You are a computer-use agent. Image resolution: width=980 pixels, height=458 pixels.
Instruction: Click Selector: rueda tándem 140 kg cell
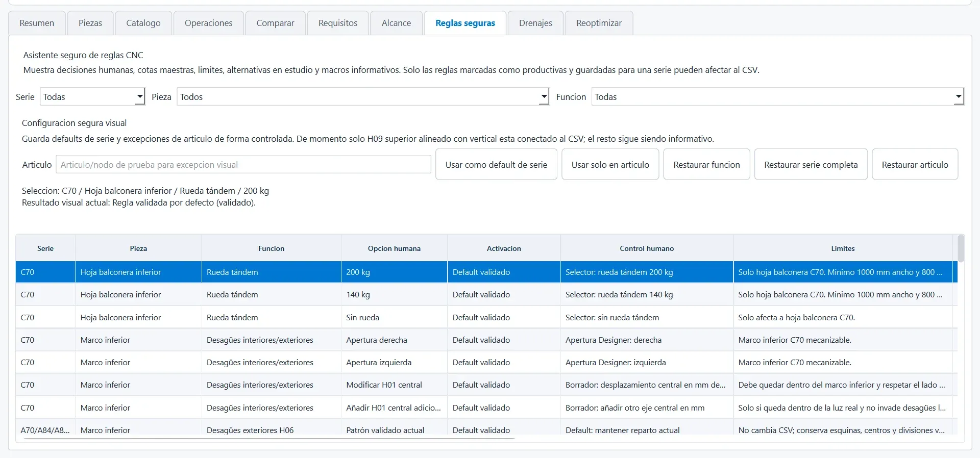point(647,294)
